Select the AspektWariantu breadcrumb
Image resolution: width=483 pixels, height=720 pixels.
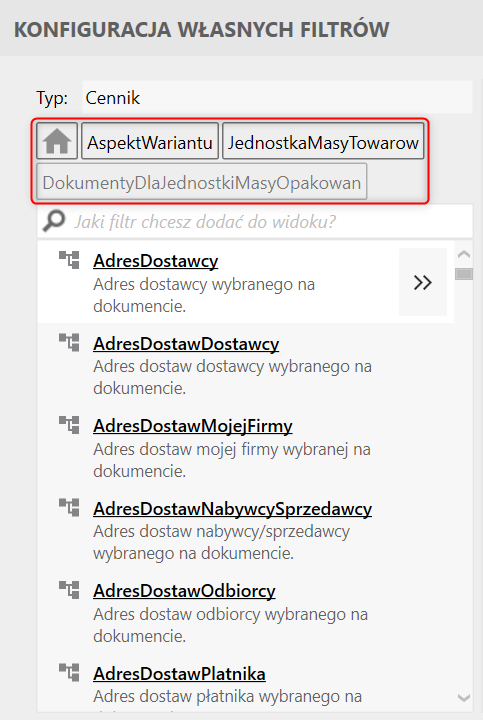150,141
